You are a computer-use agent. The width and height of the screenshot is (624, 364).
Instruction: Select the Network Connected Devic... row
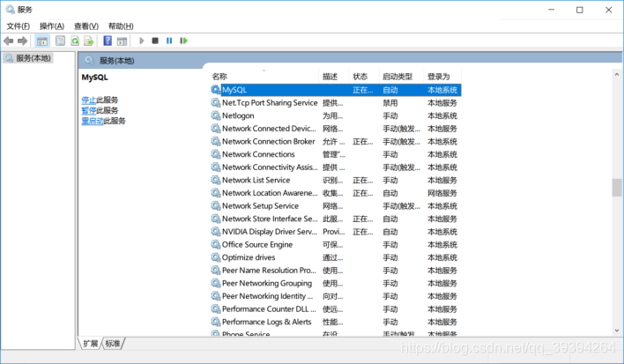tap(336, 129)
